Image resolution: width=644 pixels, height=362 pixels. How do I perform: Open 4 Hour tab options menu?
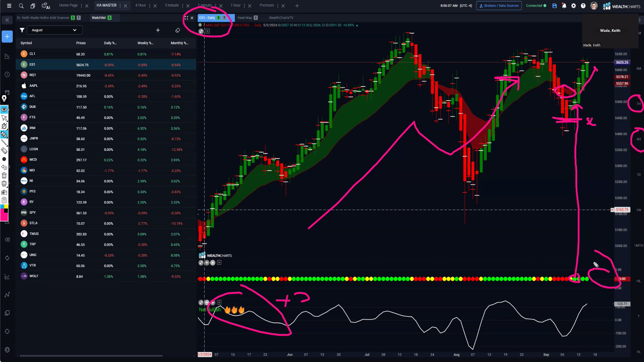click(150, 6)
